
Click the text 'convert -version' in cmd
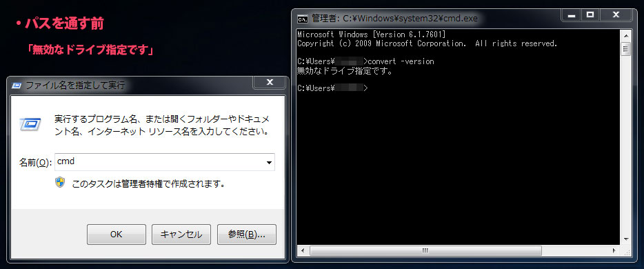pos(401,61)
